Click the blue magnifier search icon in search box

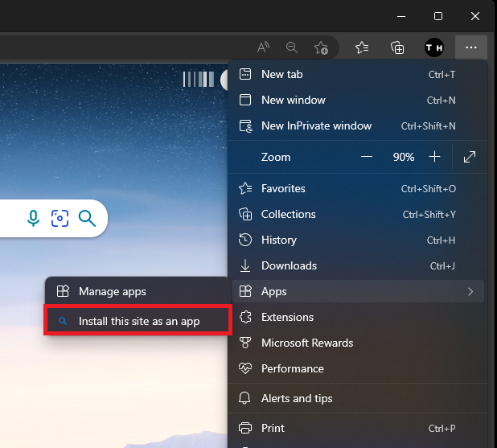point(87,218)
